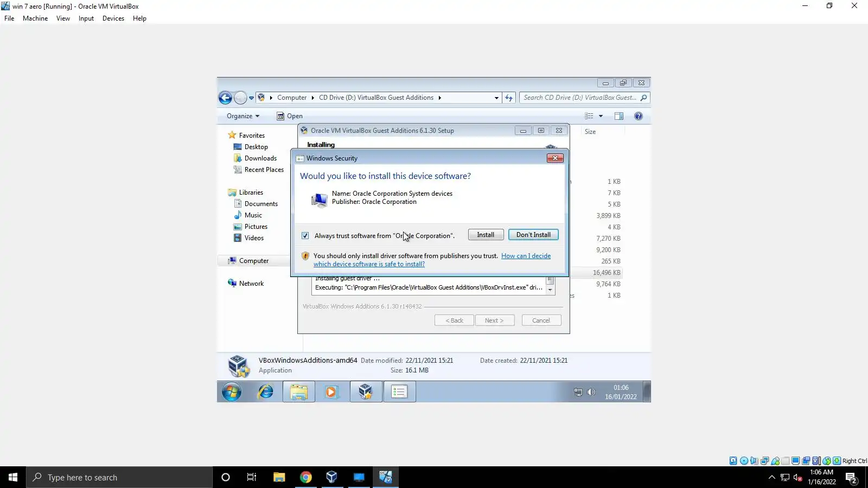Open the Organize dropdown menu

point(243,116)
